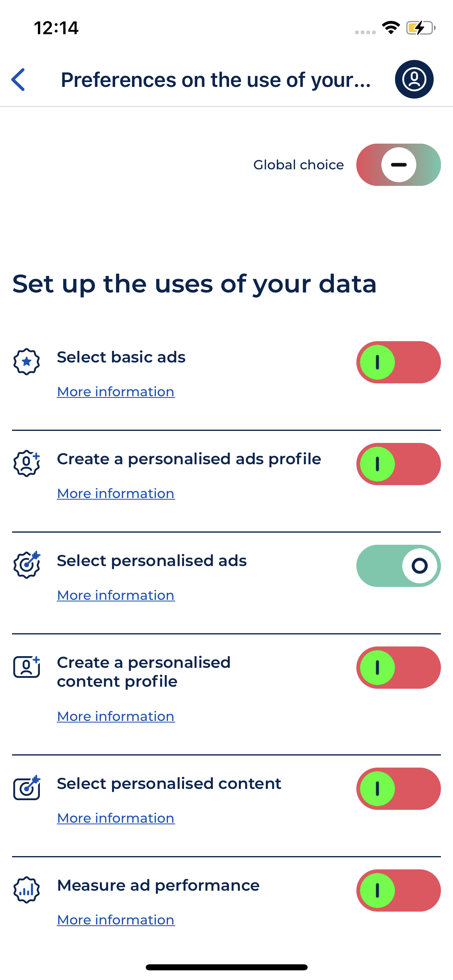Open the user profile icon
Viewport: 453px width, 980px height.
[414, 79]
